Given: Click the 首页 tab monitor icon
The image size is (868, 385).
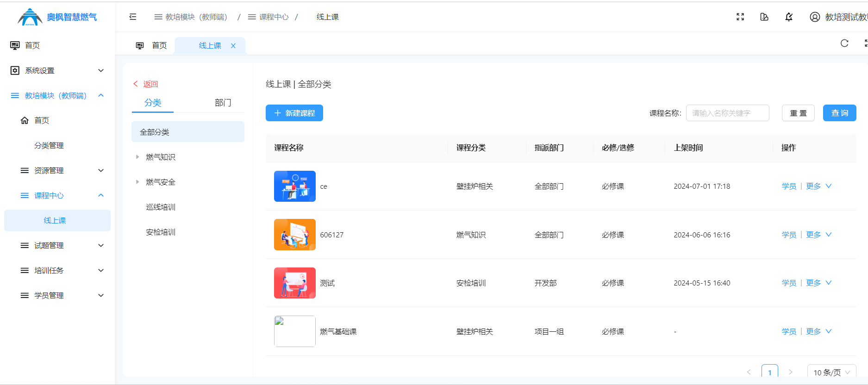Looking at the screenshot, I should tap(140, 45).
